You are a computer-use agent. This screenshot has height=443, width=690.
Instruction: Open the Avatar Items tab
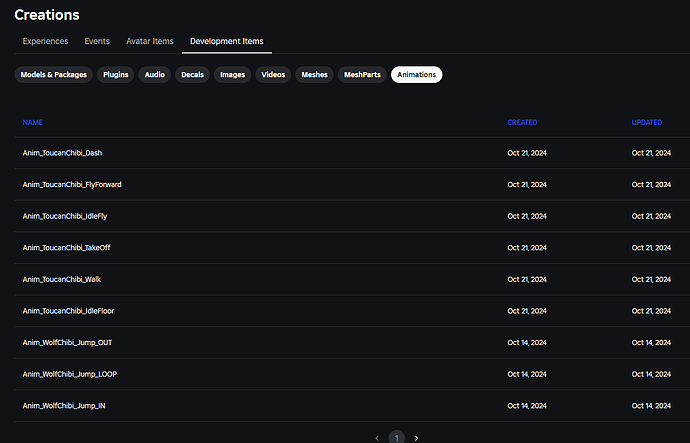(x=150, y=41)
